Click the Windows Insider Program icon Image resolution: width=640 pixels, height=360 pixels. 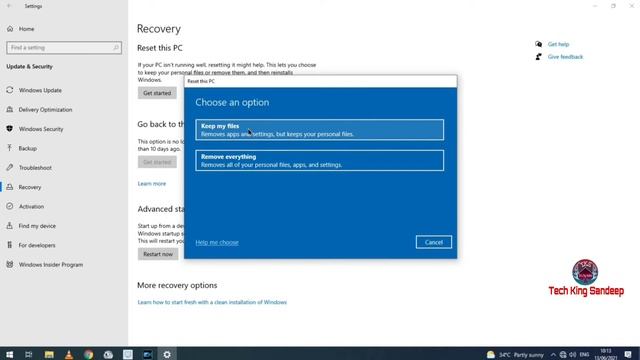pyautogui.click(x=10, y=264)
